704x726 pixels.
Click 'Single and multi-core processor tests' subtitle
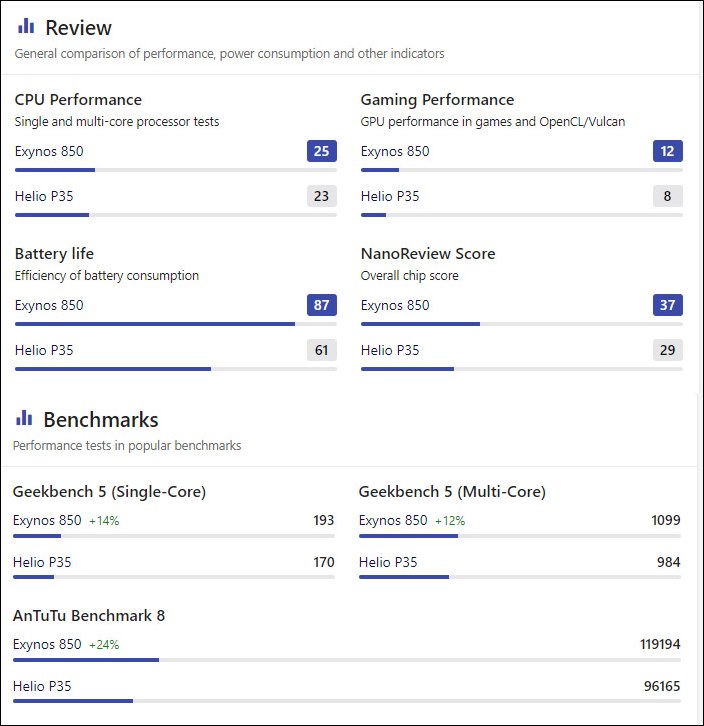point(117,122)
